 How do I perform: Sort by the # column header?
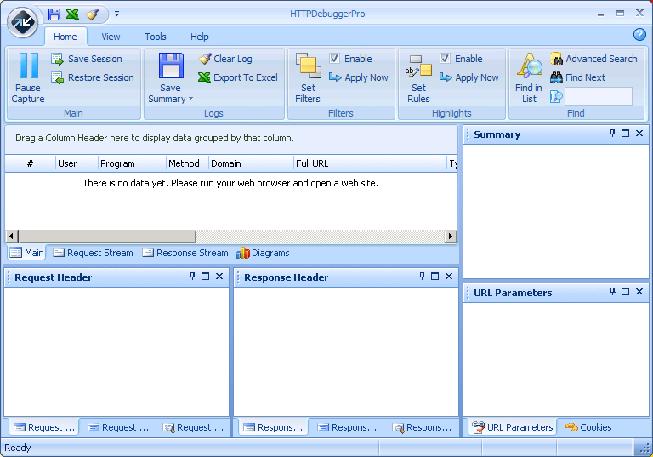click(30, 164)
